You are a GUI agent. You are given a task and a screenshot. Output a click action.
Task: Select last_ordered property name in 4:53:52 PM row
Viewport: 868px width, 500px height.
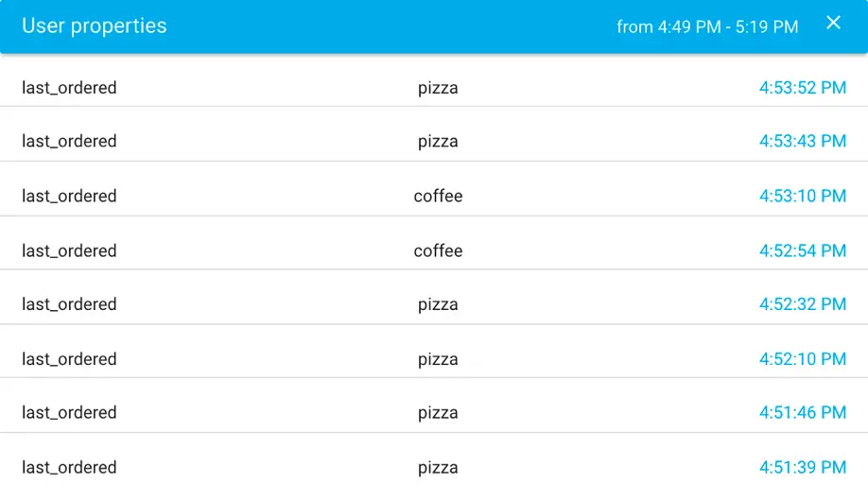[69, 88]
